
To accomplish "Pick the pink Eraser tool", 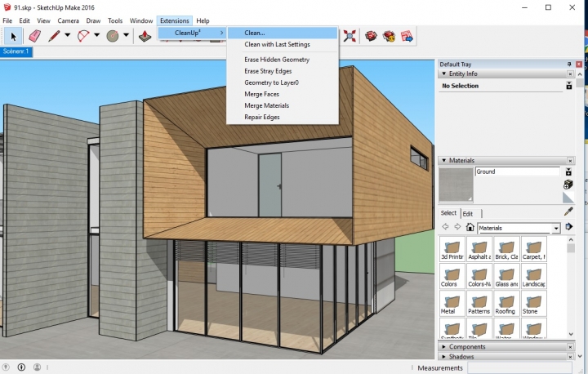I will tap(34, 36).
